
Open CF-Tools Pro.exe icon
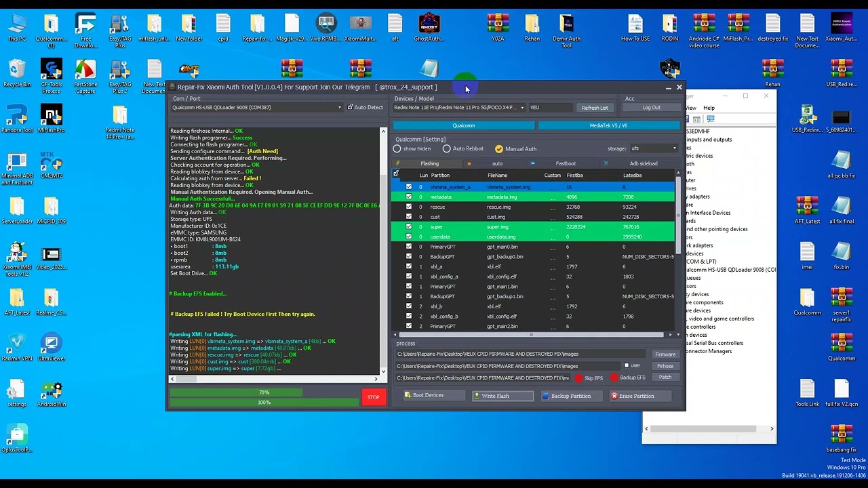coord(52,77)
